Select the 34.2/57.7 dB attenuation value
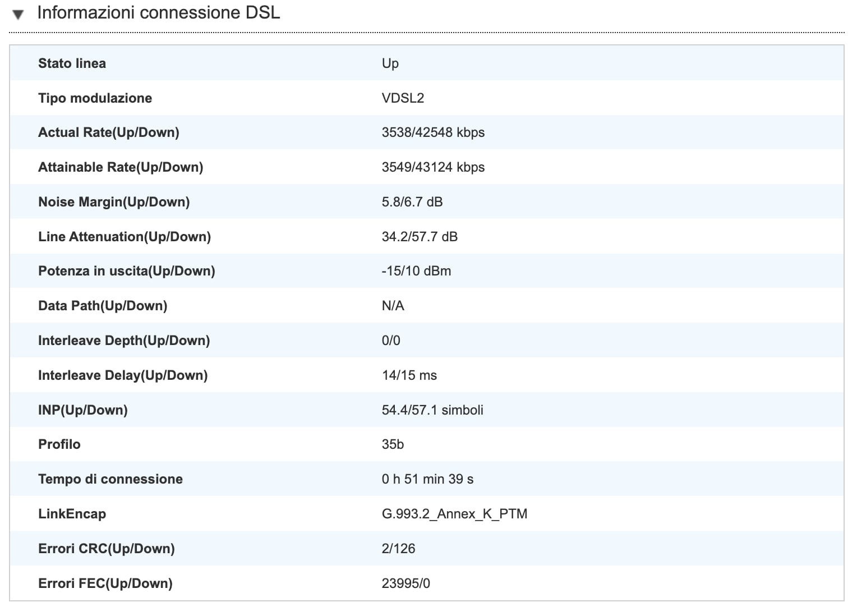This screenshot has width=857, height=616. tap(420, 237)
